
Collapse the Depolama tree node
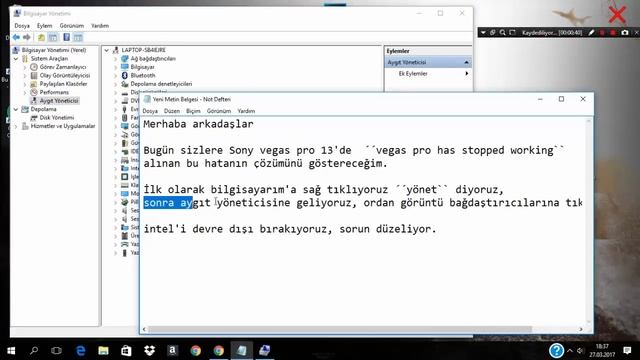(x=16, y=109)
